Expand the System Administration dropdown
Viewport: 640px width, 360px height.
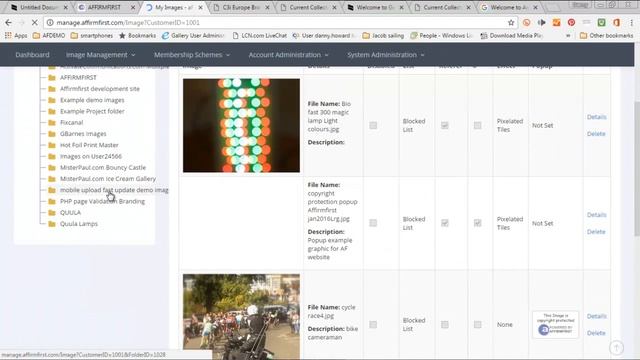pos(386,55)
